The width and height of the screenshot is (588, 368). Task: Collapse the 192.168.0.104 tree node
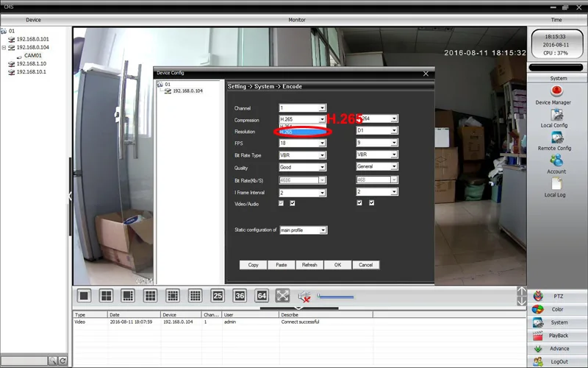4,48
